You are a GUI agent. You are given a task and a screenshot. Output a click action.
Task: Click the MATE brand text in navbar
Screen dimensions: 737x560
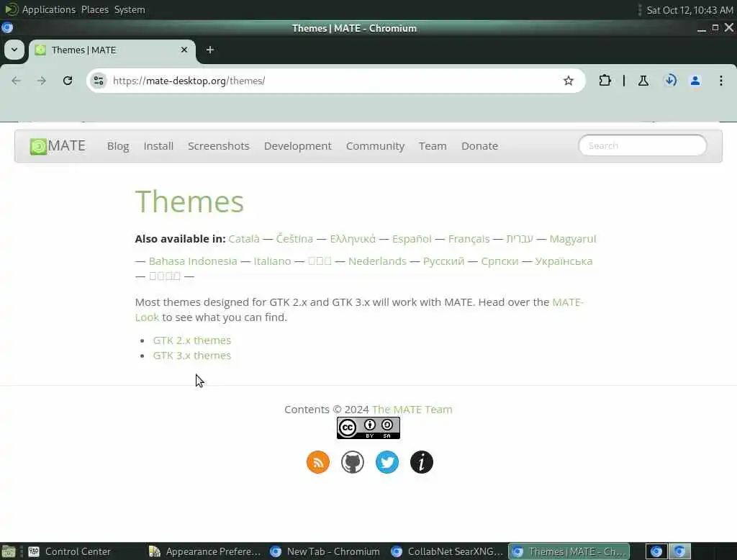click(x=67, y=146)
